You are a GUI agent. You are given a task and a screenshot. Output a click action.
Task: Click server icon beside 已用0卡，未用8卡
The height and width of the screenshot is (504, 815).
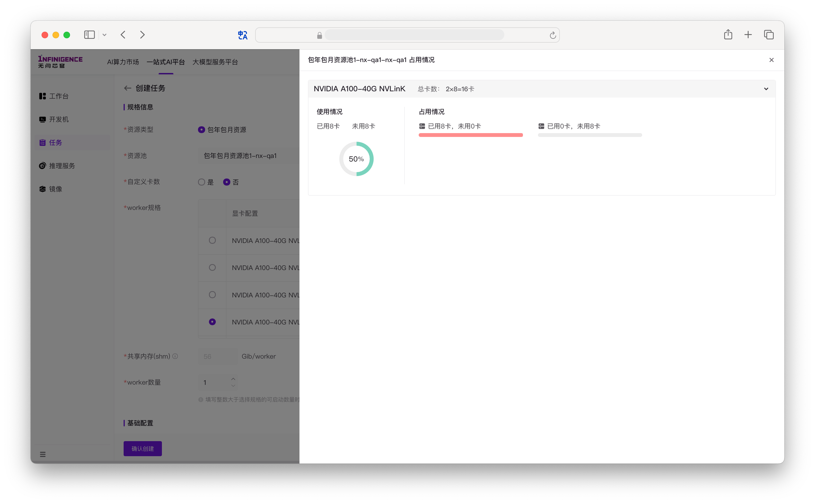(x=541, y=126)
